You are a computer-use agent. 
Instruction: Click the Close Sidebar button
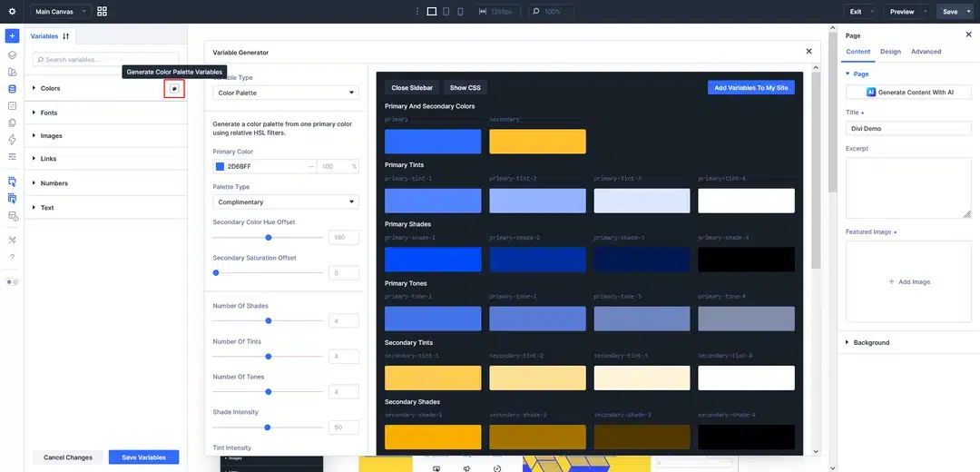point(412,88)
